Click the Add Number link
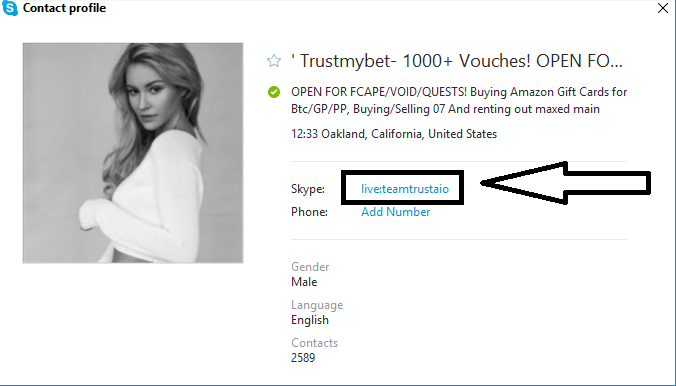Image resolution: width=676 pixels, height=386 pixels. point(395,212)
